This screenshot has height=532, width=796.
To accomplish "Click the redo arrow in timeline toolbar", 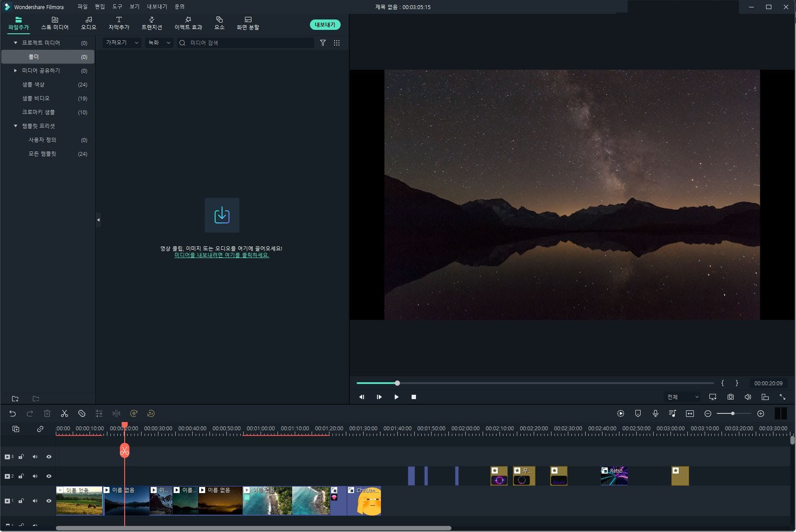I will 30,413.
